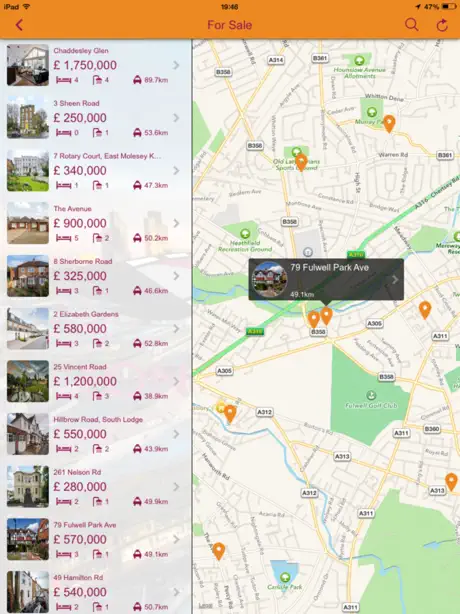460x614 pixels.
Task: Select 8 Sherborne Road property photo
Action: (28, 276)
